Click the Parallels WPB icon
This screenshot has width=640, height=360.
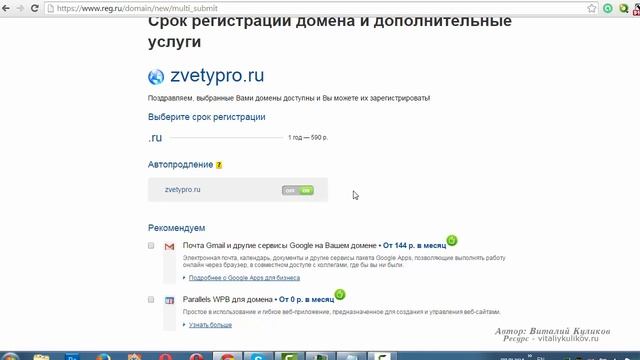(169, 300)
